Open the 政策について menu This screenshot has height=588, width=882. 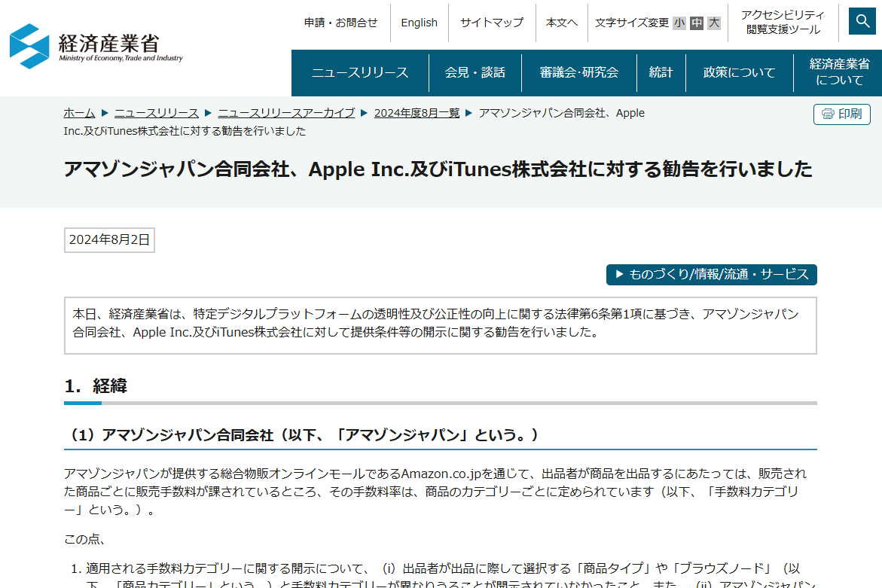click(739, 72)
